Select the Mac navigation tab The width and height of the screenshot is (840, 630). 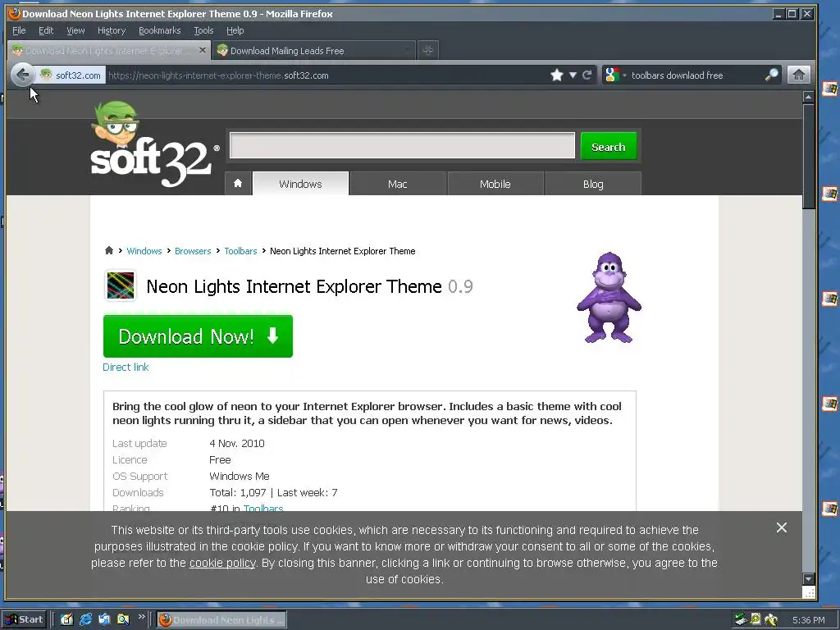tap(398, 184)
